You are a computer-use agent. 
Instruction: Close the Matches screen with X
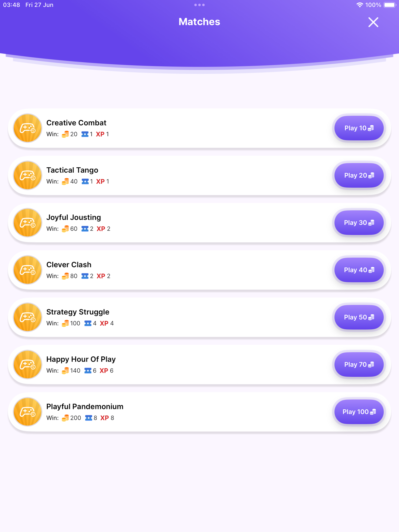pyautogui.click(x=373, y=22)
